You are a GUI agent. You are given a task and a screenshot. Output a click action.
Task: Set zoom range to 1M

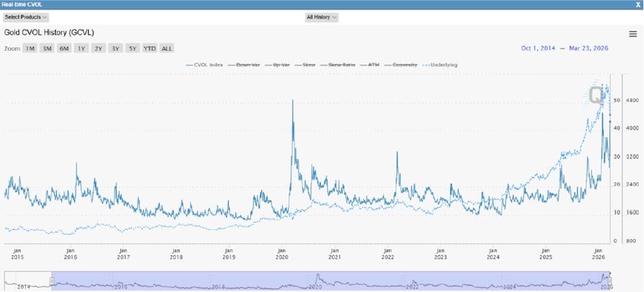[29, 49]
